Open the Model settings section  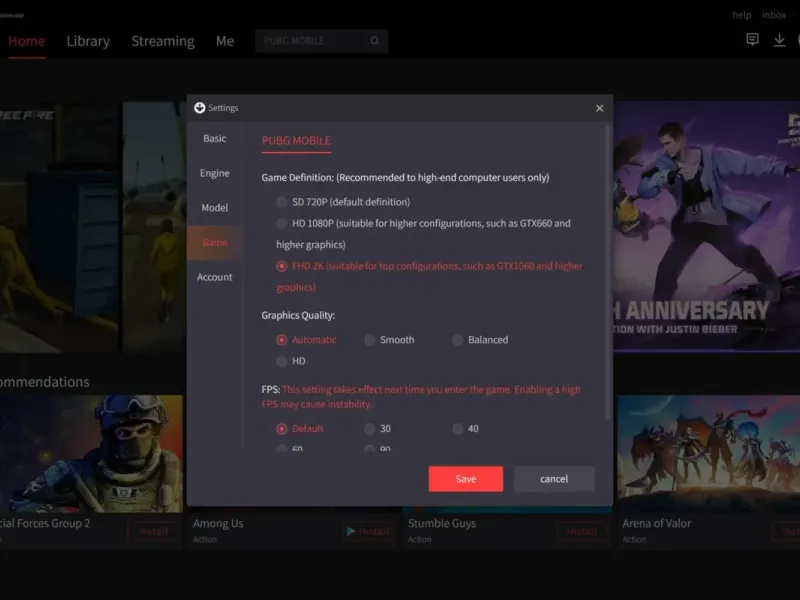tap(215, 208)
